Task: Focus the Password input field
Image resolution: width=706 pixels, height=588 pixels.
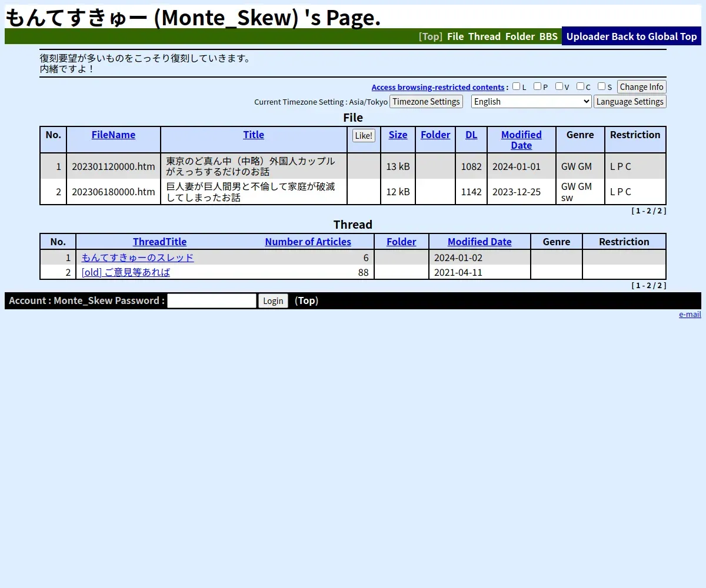Action: (x=212, y=301)
